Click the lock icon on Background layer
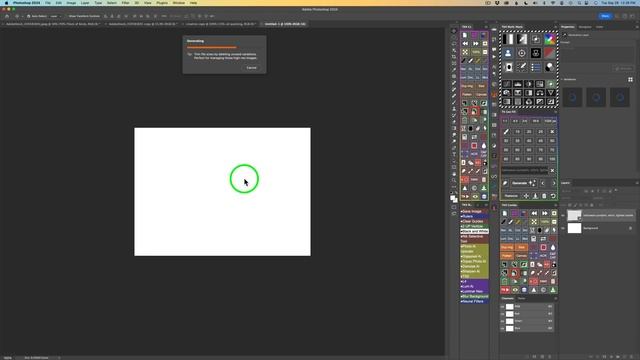This screenshot has height=360, width=640. pyautogui.click(x=630, y=228)
